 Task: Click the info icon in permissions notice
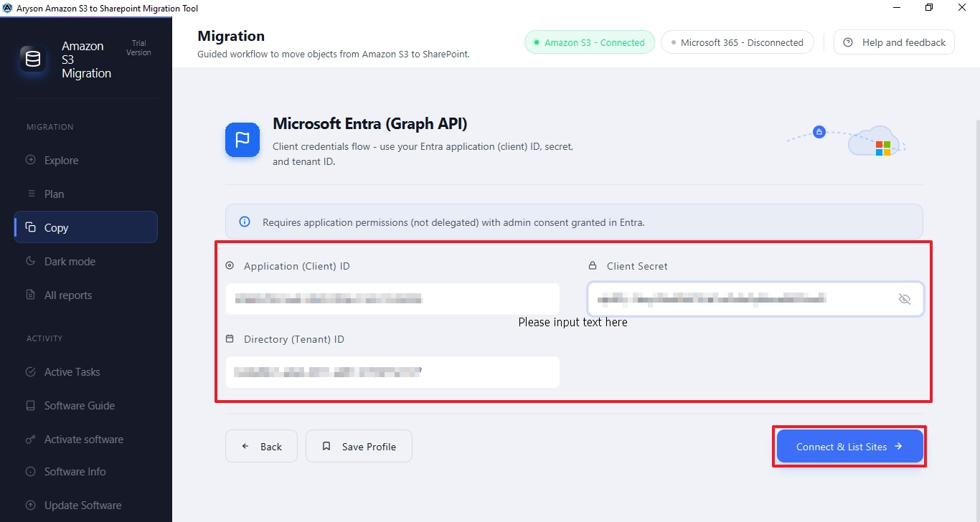tap(245, 222)
